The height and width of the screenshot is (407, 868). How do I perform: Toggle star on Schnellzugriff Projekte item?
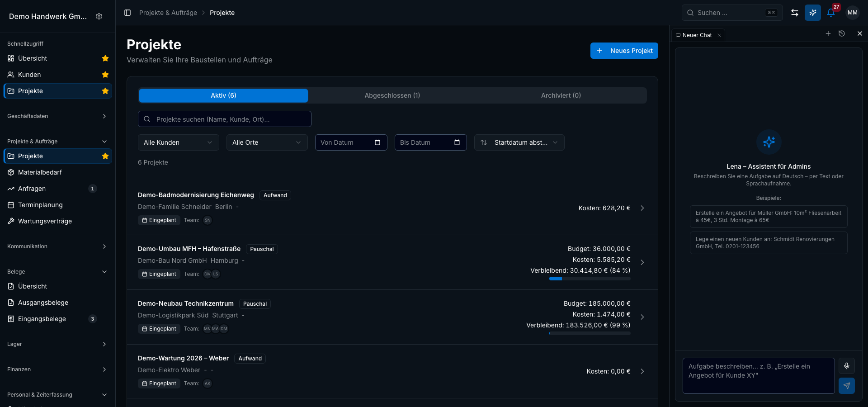(105, 91)
